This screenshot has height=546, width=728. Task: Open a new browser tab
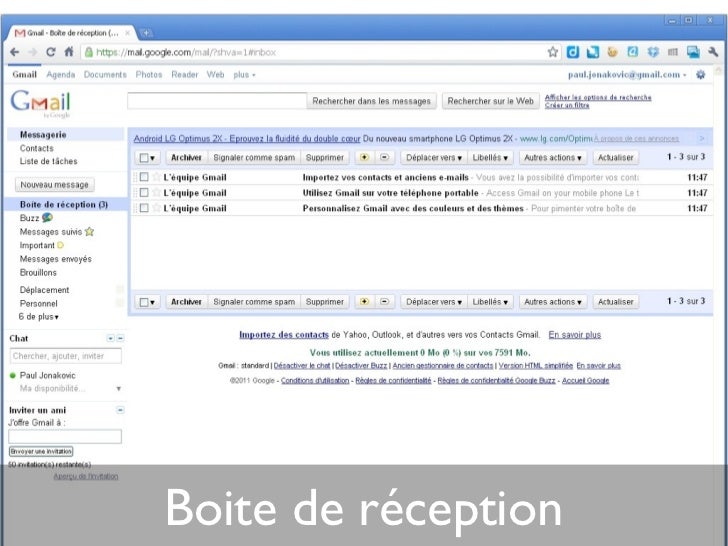click(x=146, y=33)
